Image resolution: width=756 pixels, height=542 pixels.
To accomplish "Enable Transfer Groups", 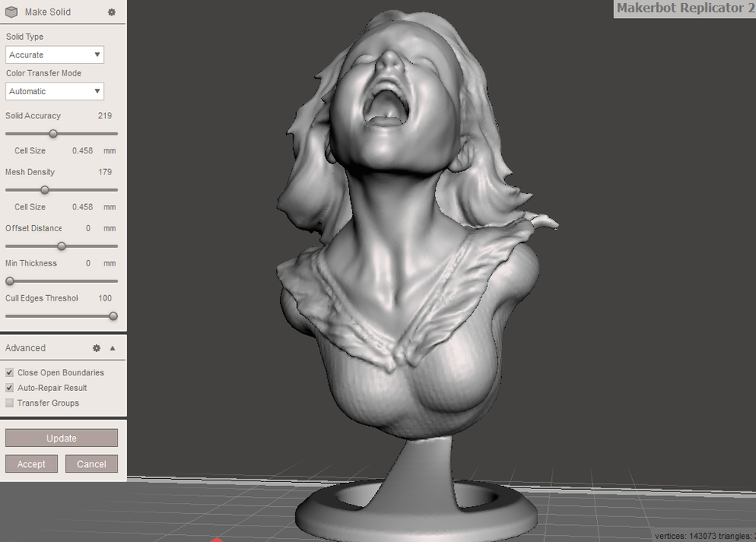I will (9, 403).
